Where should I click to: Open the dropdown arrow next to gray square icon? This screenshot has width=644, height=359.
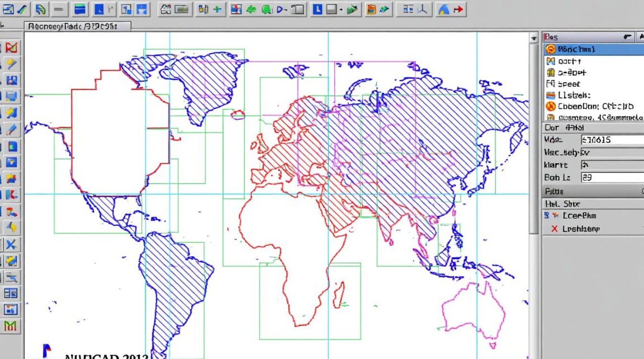tap(341, 9)
